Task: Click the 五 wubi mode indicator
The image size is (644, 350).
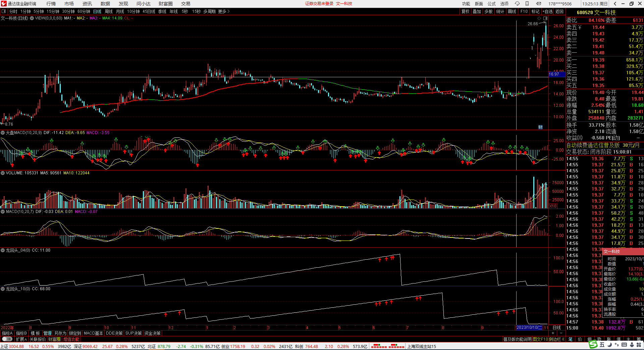Action: 602,345
